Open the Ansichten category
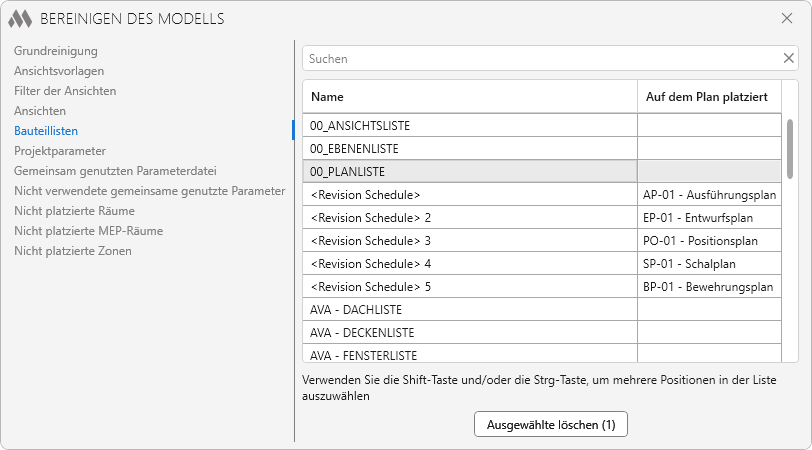 40,110
